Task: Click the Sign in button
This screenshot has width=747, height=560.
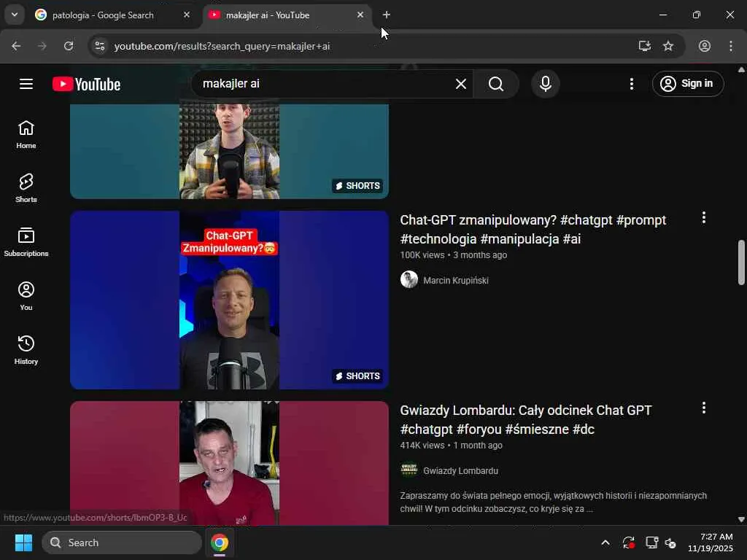Action: point(688,84)
